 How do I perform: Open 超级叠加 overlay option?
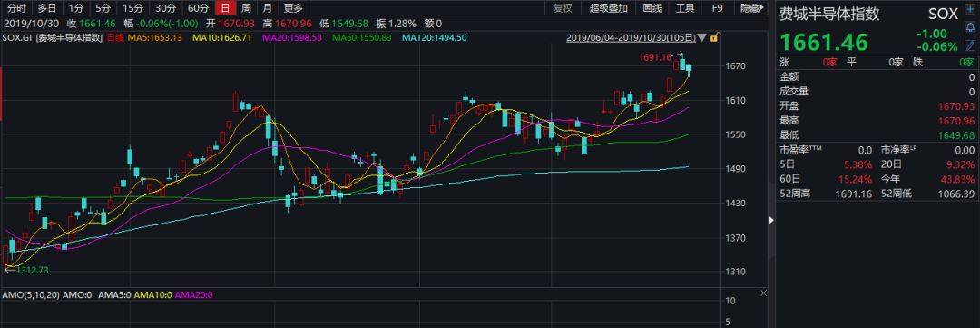coord(608,8)
